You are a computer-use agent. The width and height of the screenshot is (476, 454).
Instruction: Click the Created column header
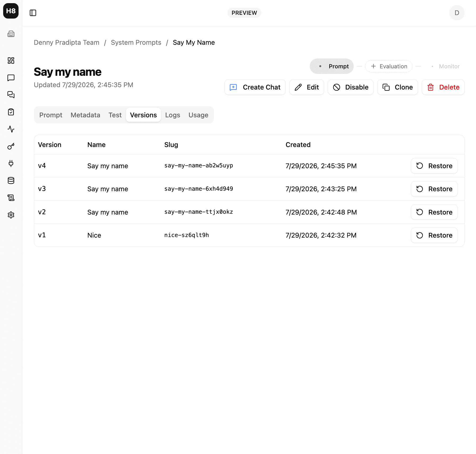(x=298, y=145)
